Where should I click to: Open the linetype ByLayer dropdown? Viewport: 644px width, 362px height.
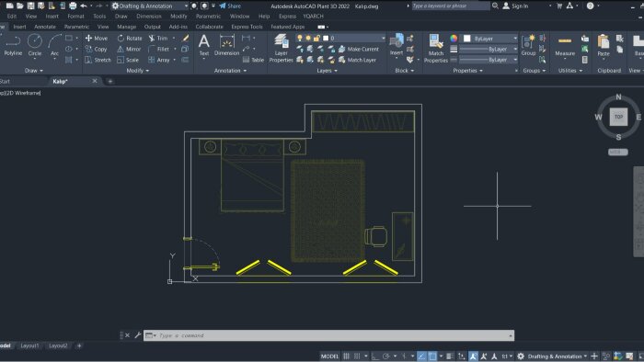coord(488,60)
